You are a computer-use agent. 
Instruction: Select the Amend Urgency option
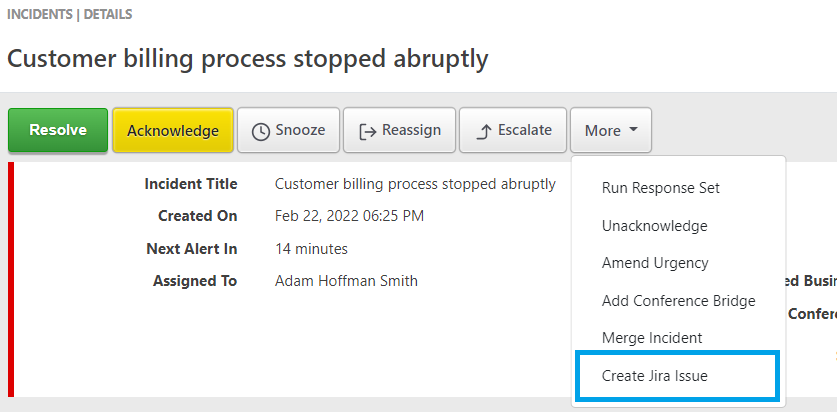coord(655,263)
